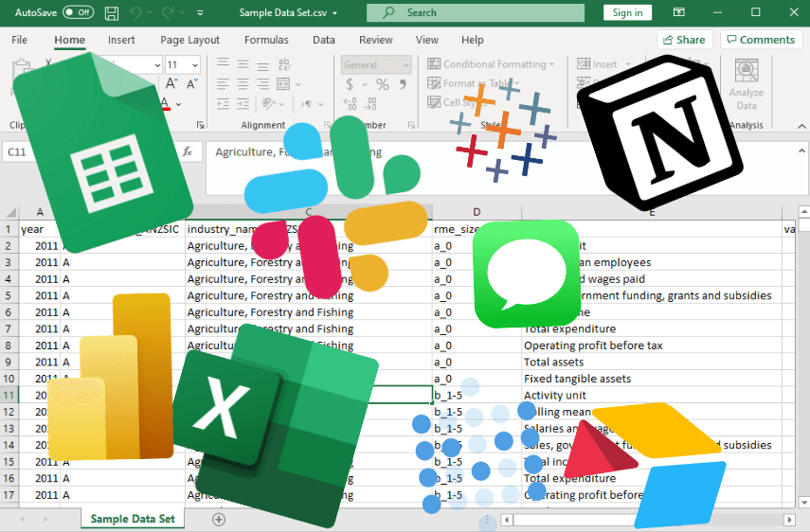The height and width of the screenshot is (532, 810).
Task: Open the Clipboard group dialog launcher
Action: click(201, 125)
